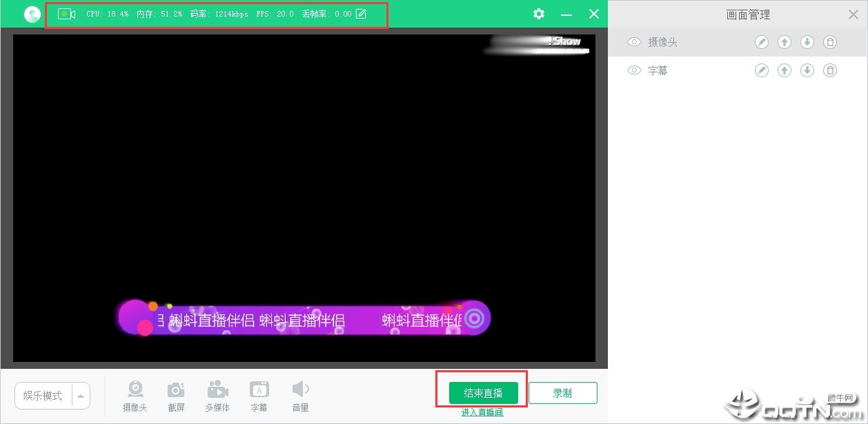868x424 pixels.
Task: Toggle visibility of 摄像头 layer
Action: [x=634, y=42]
